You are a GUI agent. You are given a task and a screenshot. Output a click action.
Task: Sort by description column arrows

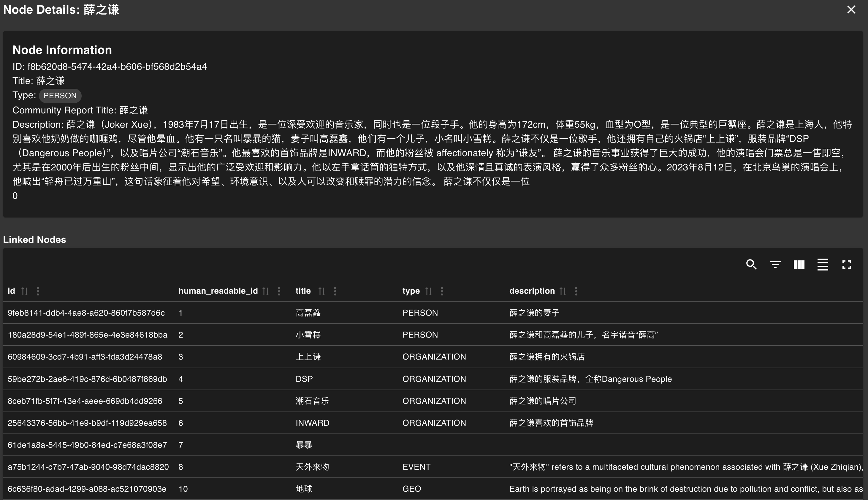(x=563, y=291)
